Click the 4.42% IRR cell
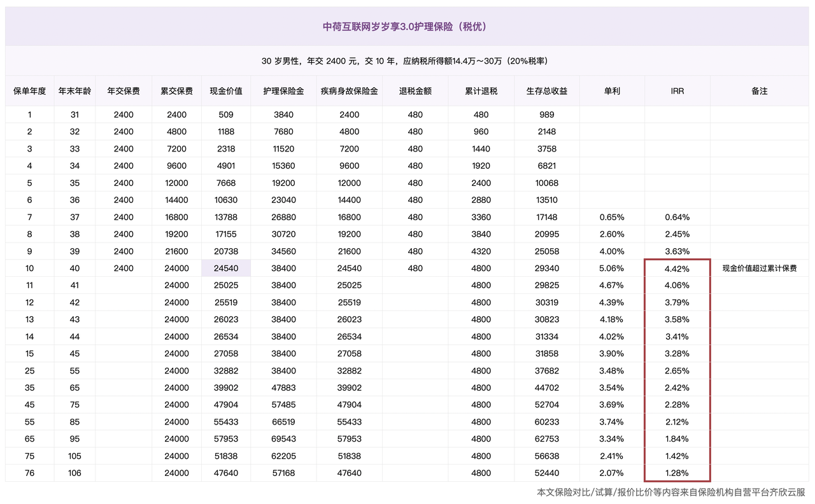Viewport: 815px width, 504px height. point(677,269)
